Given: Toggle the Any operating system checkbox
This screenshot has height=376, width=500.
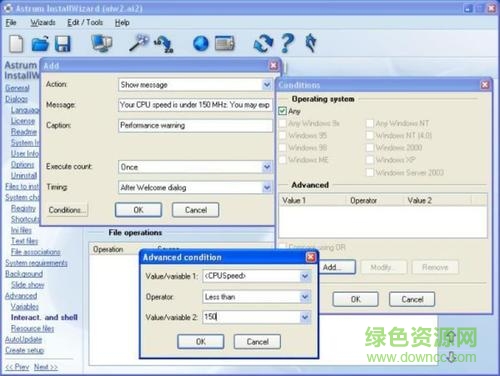Looking at the screenshot, I should (x=282, y=111).
